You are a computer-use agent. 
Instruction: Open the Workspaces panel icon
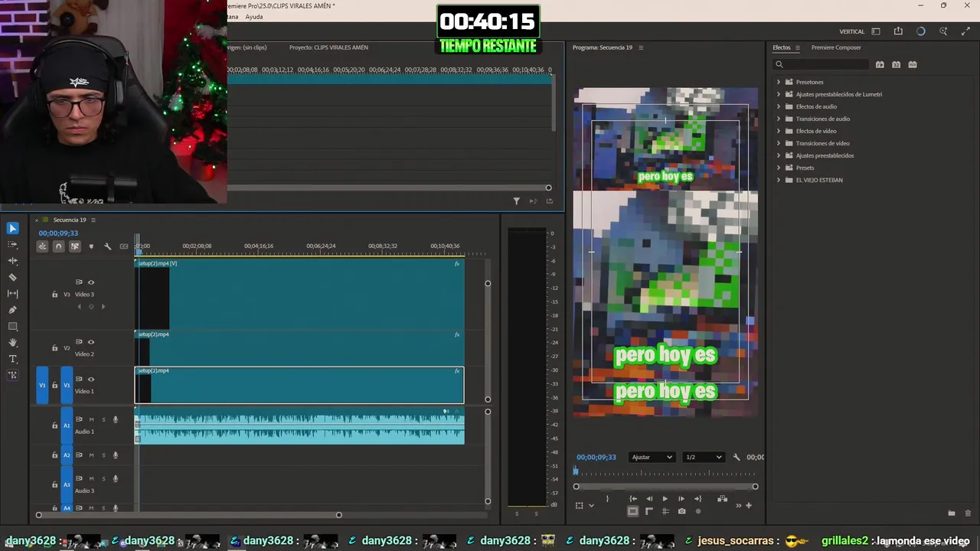876,31
